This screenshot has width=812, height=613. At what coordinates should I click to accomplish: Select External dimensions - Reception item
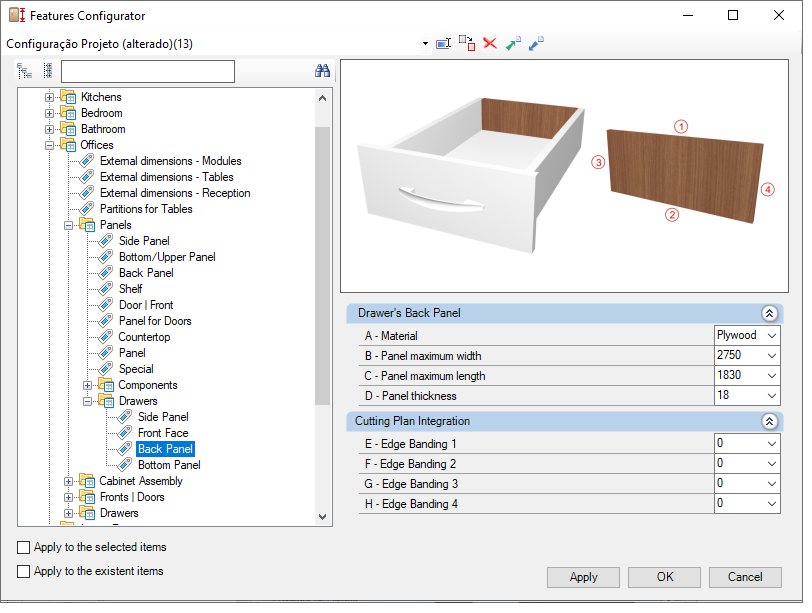tap(175, 193)
